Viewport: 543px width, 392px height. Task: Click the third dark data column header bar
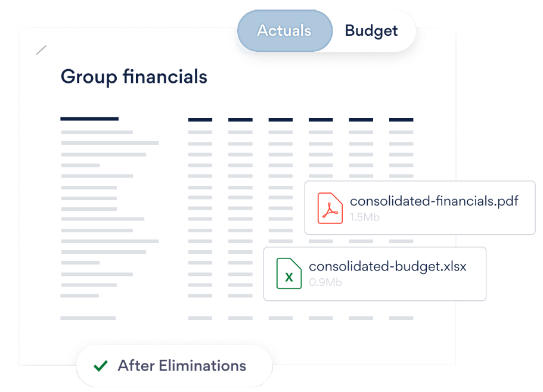click(281, 120)
